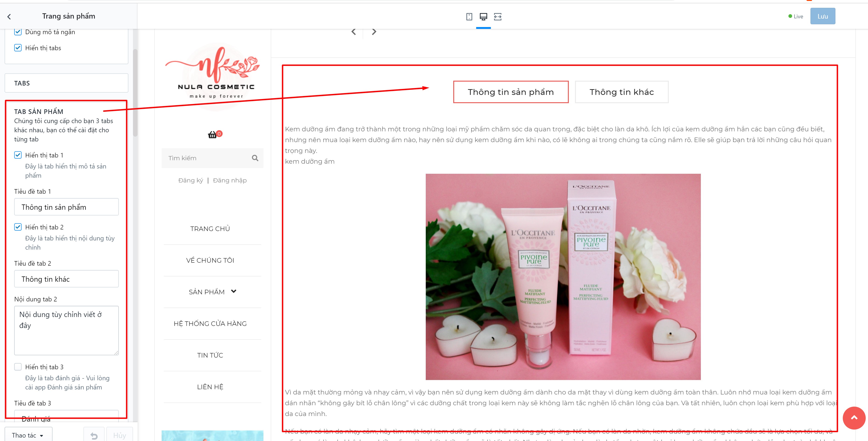Viewport: 868px width, 441px height.
Task: Switch to mobile preview icon
Action: (469, 17)
